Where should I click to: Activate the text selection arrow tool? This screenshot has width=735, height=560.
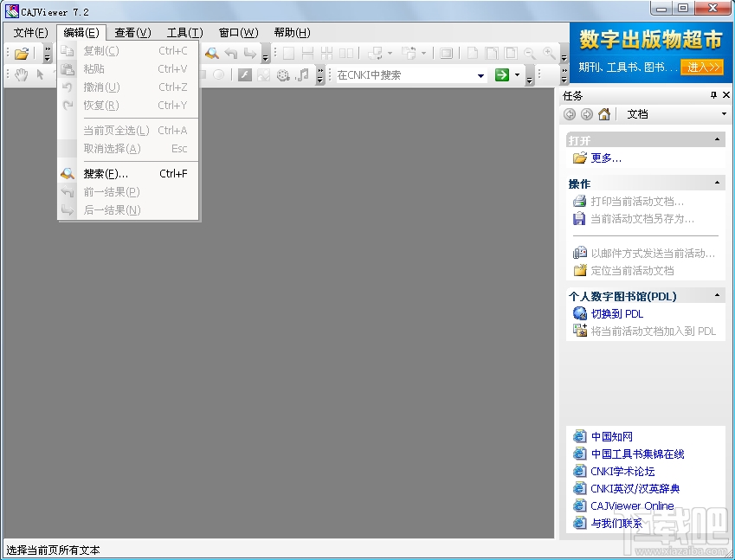(38, 74)
